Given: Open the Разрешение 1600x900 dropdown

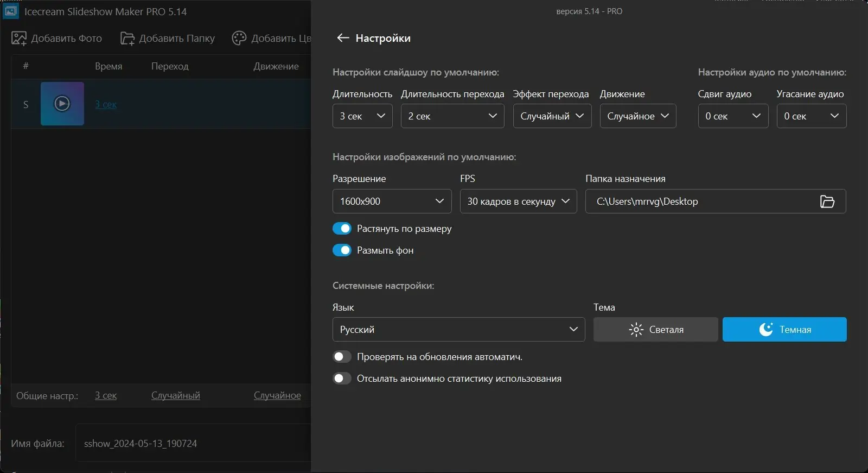Looking at the screenshot, I should click(x=392, y=201).
